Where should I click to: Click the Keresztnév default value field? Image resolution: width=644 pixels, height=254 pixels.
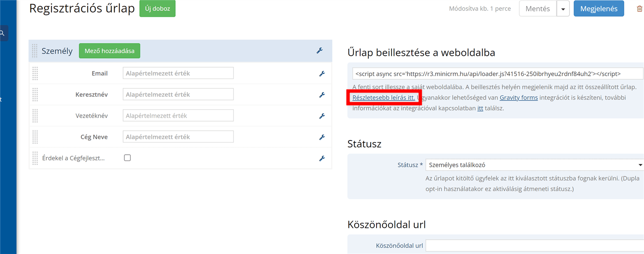[x=178, y=94]
